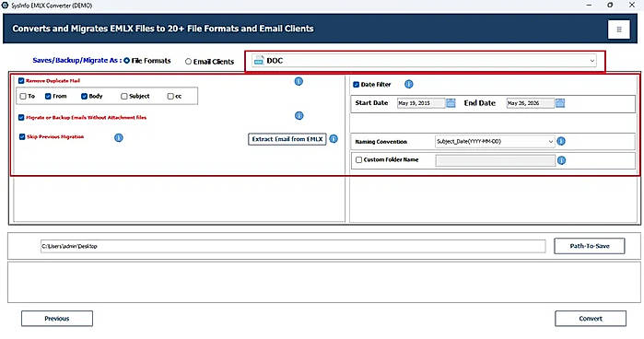Click the destination path input field
The height and width of the screenshot is (339, 644).
tap(293, 247)
